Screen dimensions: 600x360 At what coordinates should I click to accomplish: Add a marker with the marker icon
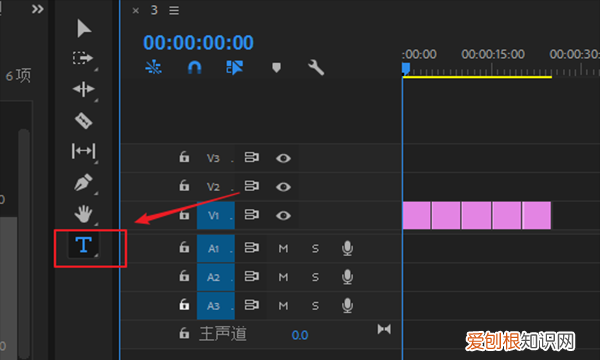(276, 68)
